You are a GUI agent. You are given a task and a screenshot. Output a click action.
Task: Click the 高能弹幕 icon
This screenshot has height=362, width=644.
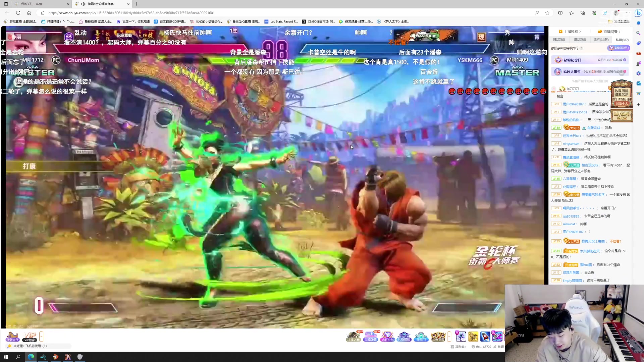(370, 336)
